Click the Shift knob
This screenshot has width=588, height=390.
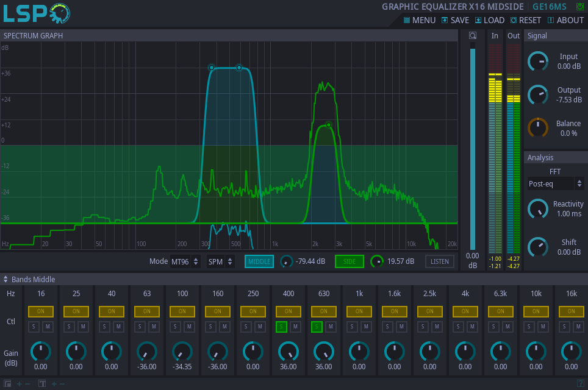(538, 247)
